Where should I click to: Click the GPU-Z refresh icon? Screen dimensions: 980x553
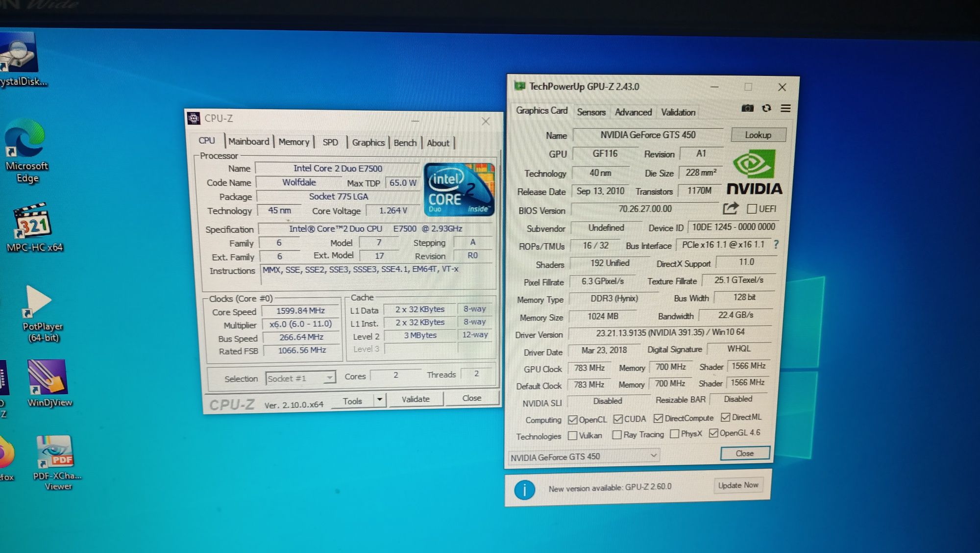coord(766,108)
